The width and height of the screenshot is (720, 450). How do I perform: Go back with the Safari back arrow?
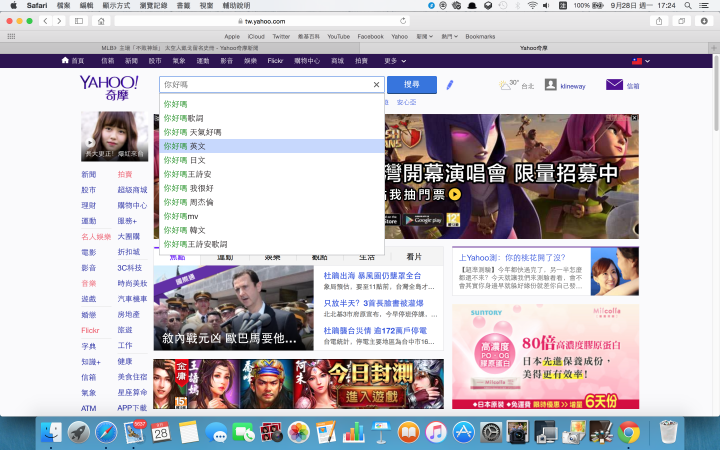pyautogui.click(x=45, y=21)
